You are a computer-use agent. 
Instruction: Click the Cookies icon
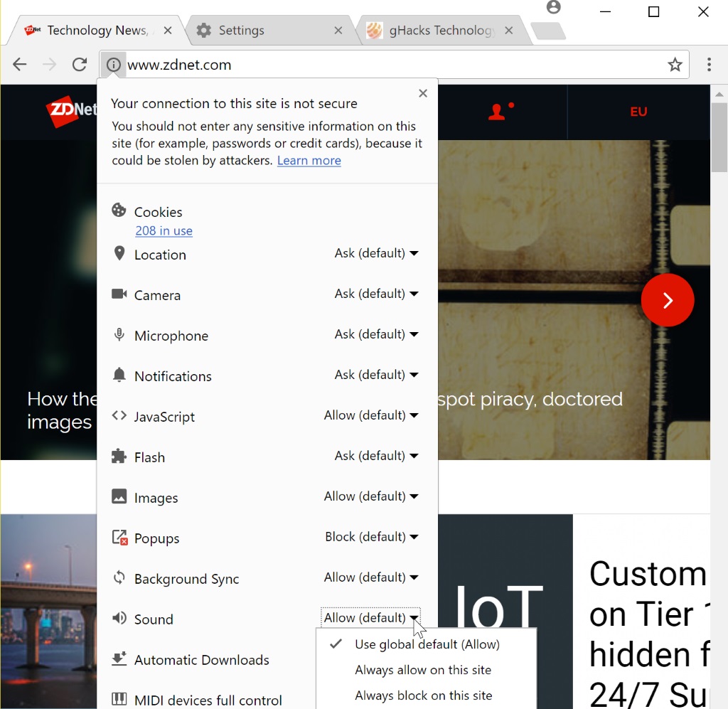[x=119, y=210]
